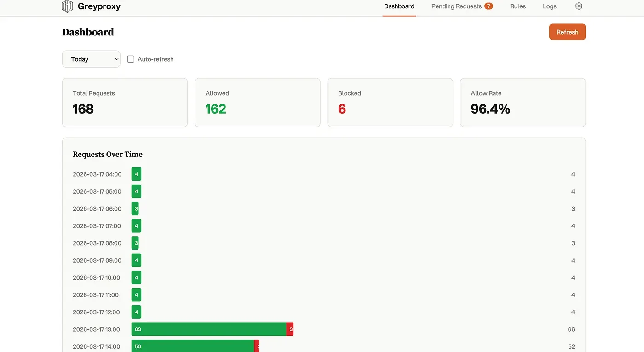Click the green bar for 04:00
The image size is (644, 352).
click(x=136, y=174)
